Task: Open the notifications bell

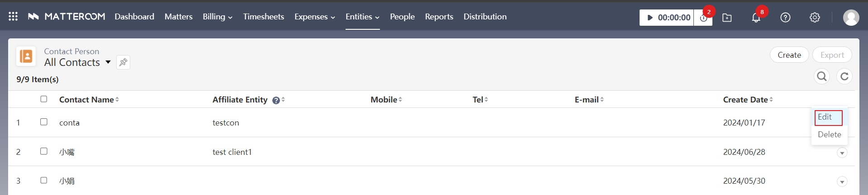Action: click(x=756, y=18)
